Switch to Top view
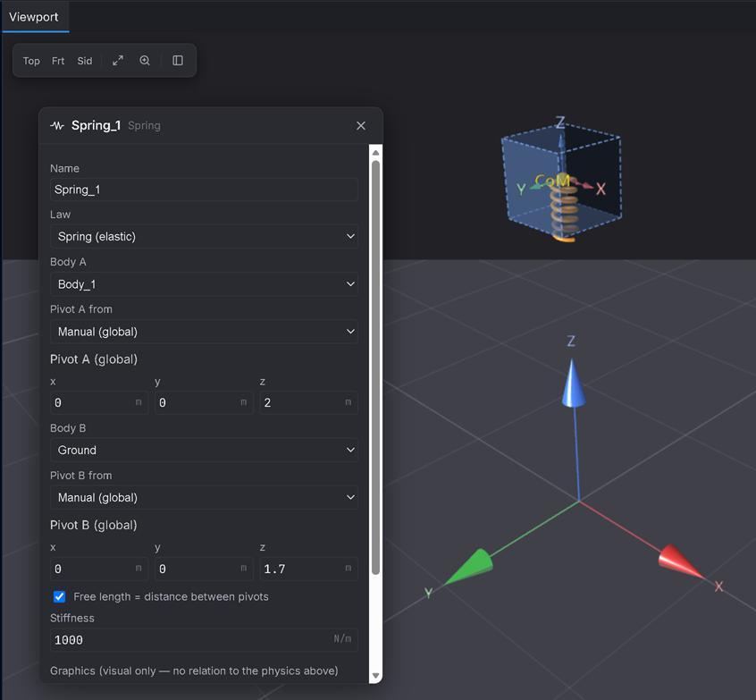This screenshot has width=756, height=700. (x=31, y=61)
